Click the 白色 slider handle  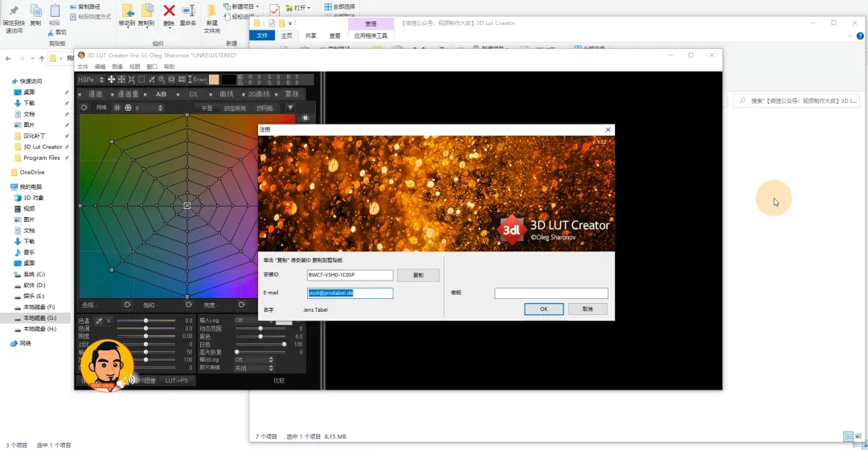click(x=284, y=344)
